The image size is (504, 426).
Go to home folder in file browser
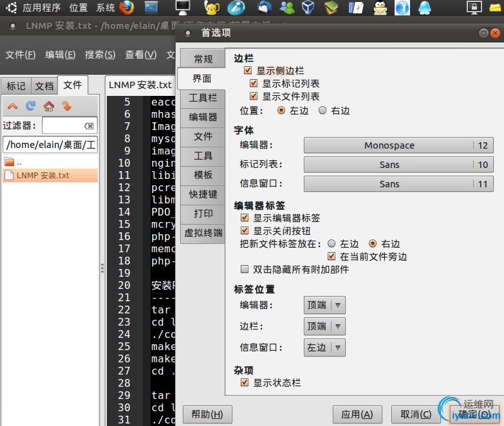pyautogui.click(x=49, y=106)
